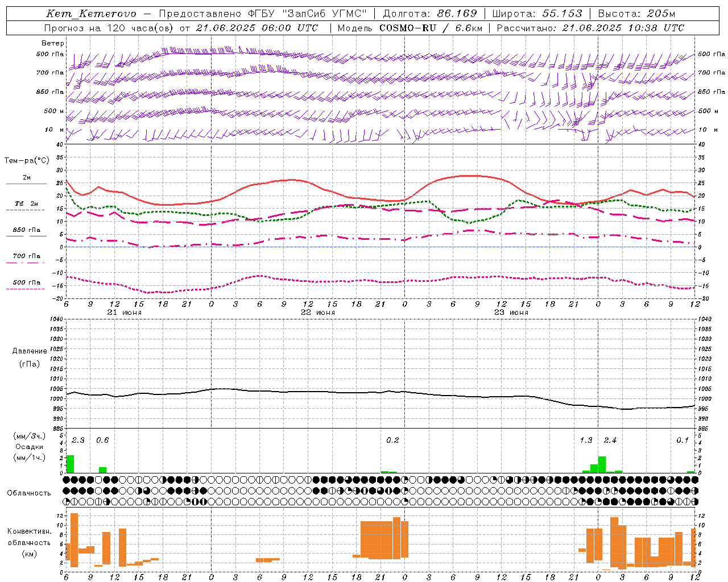Click the 21 июня date label
Screen dimensions: 728x582
pos(125,313)
